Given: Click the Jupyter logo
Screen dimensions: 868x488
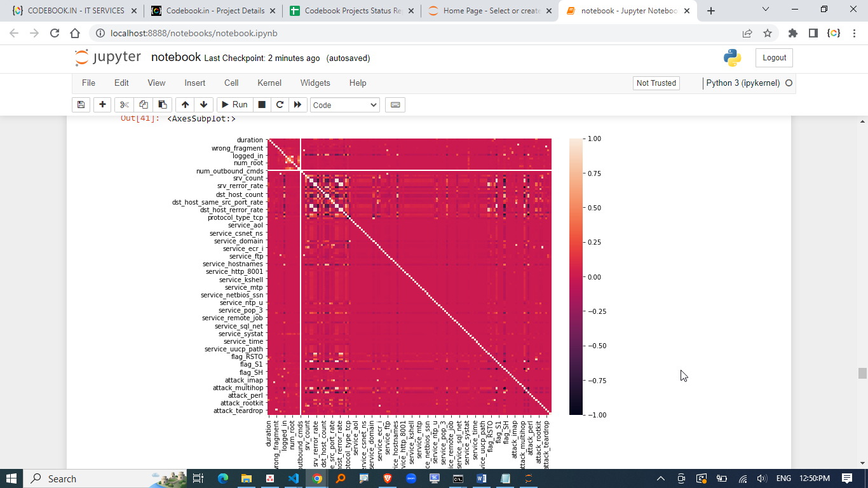Looking at the screenshot, I should pos(108,58).
